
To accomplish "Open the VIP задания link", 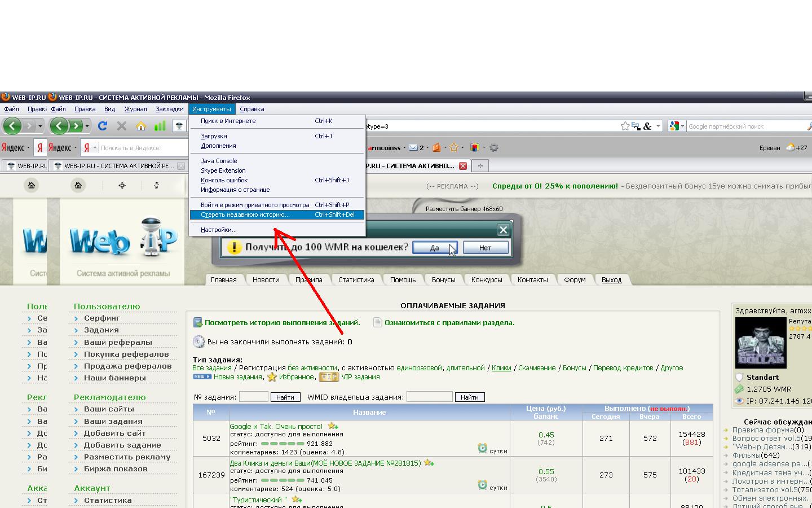I will tap(360, 377).
